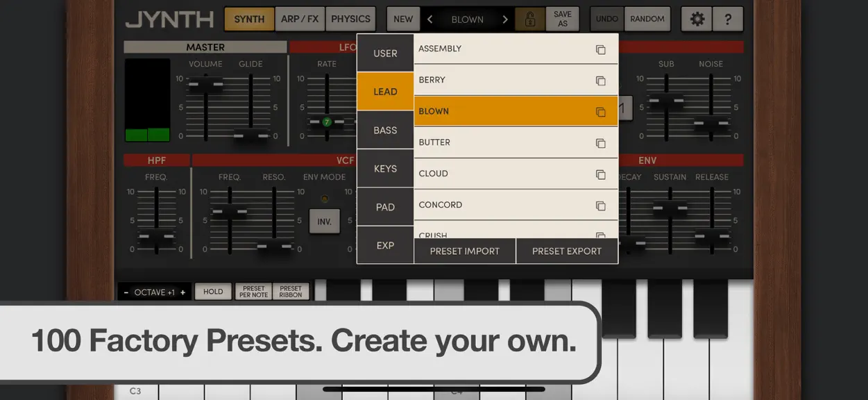Duplicate the CONCORD preset via copy icon
The image size is (868, 400).
[601, 206]
